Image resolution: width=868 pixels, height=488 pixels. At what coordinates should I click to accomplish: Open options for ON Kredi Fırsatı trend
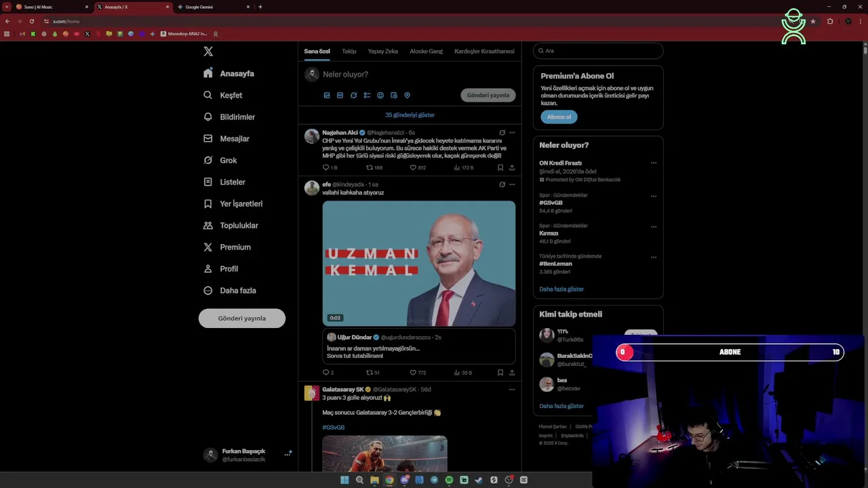[x=654, y=163]
